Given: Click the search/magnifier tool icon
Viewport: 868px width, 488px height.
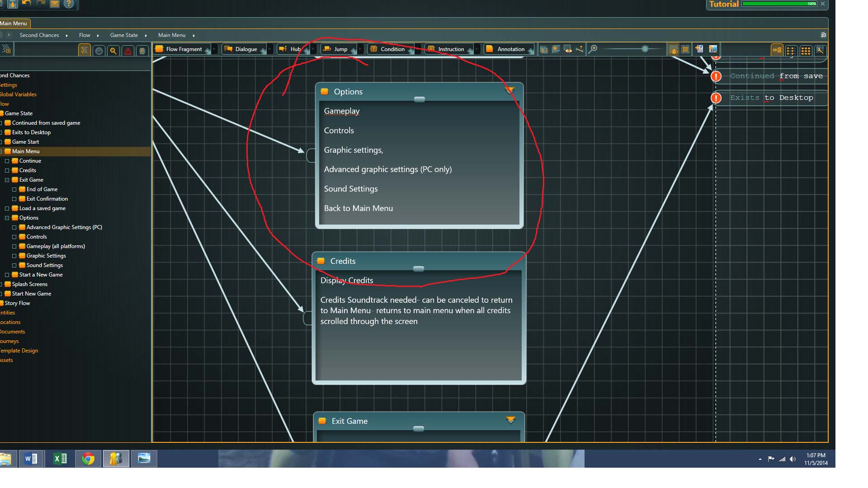Looking at the screenshot, I should coord(113,50).
